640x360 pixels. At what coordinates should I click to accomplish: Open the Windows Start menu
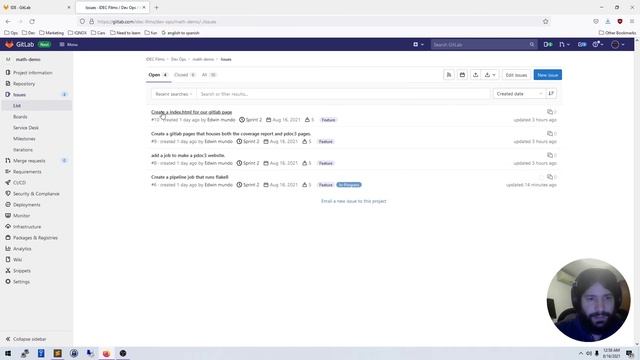(x=8, y=353)
